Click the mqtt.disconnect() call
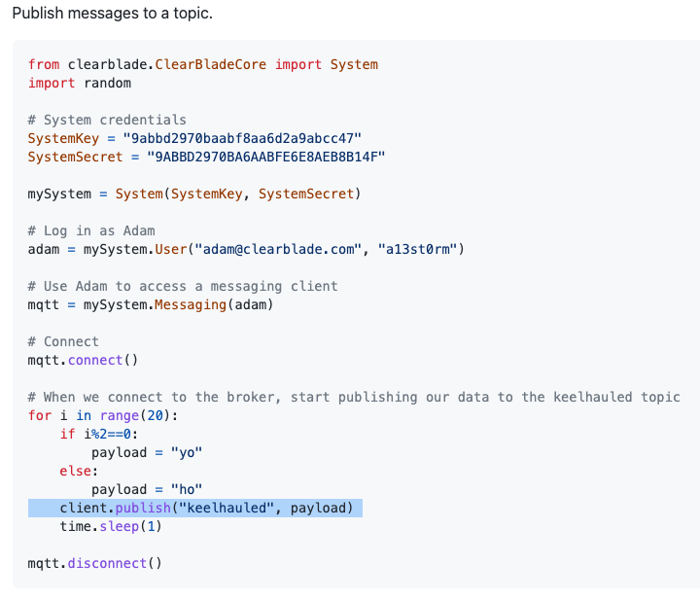The image size is (700, 600). tap(94, 563)
